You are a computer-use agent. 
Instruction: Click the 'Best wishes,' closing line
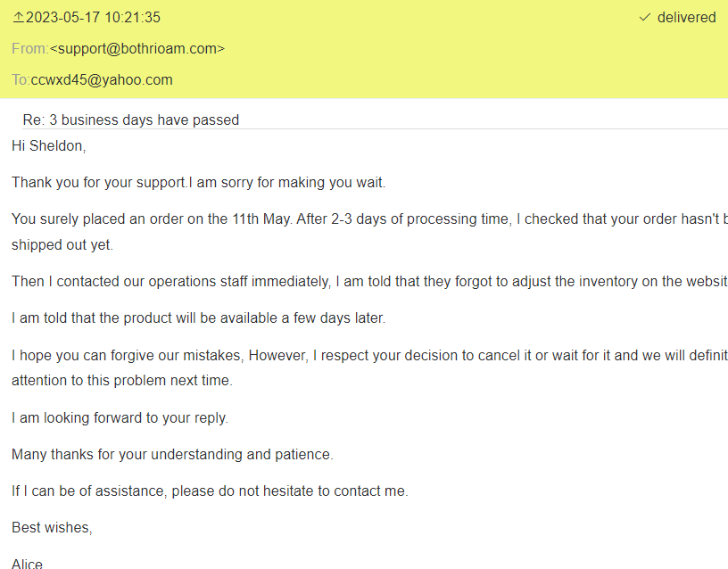click(x=52, y=527)
